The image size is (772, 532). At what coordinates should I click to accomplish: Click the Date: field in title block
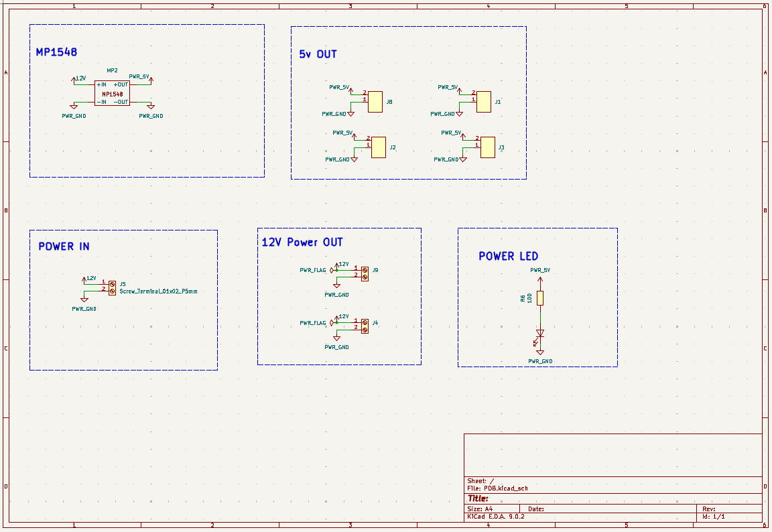point(536,509)
